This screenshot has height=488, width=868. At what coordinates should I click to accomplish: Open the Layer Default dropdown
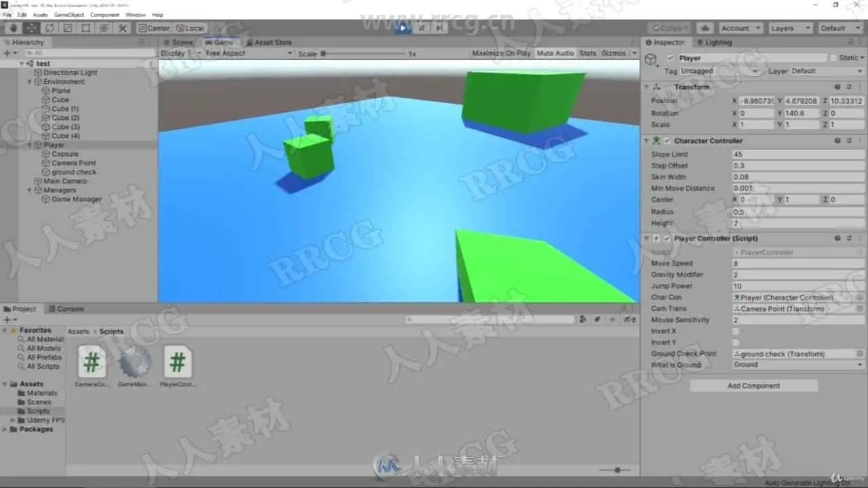(827, 71)
